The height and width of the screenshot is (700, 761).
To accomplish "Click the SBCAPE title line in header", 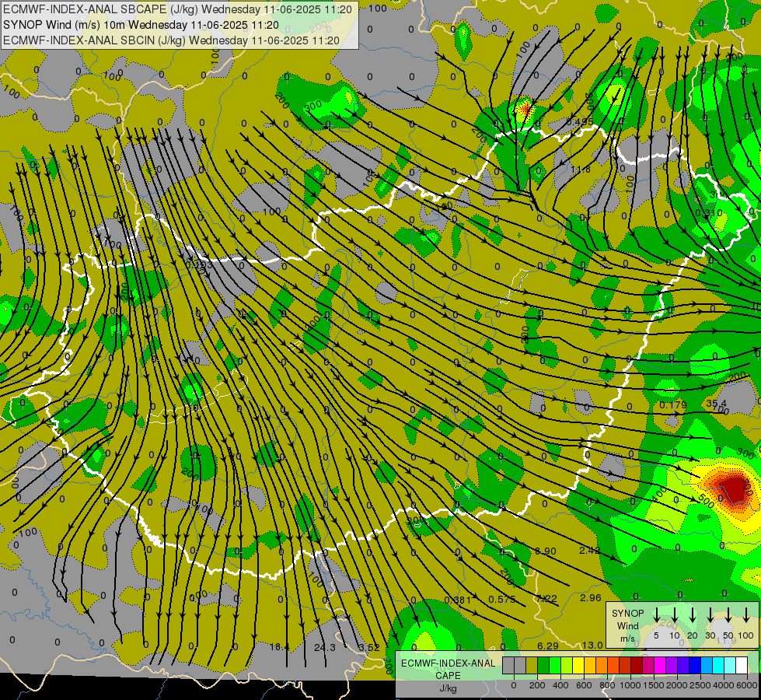I will pos(177,9).
